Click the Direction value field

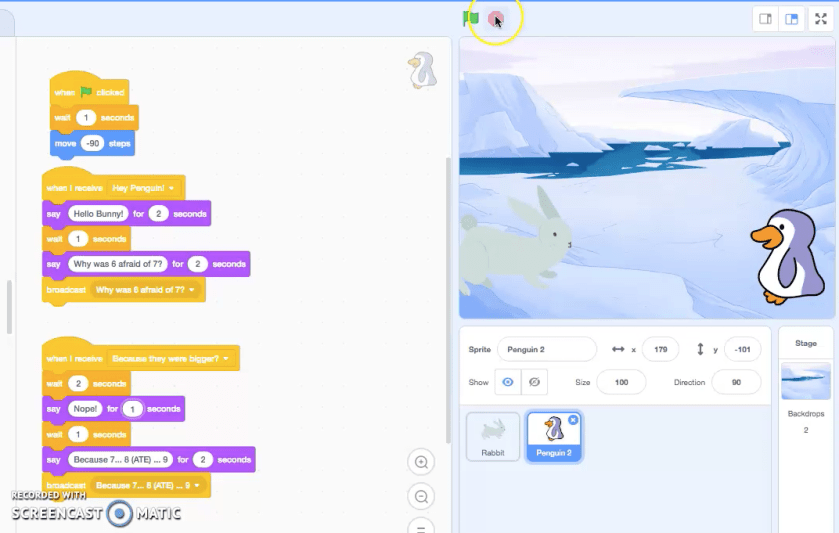(x=735, y=382)
